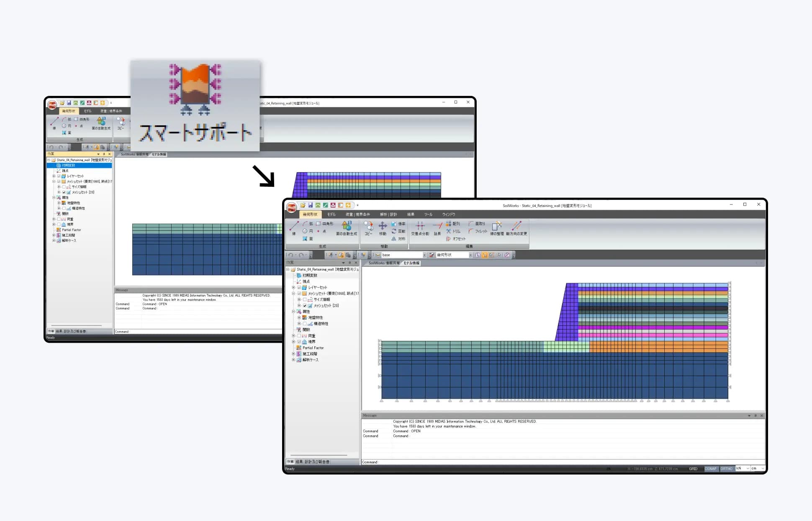Select the 移動 move tool in the front window

point(383,228)
